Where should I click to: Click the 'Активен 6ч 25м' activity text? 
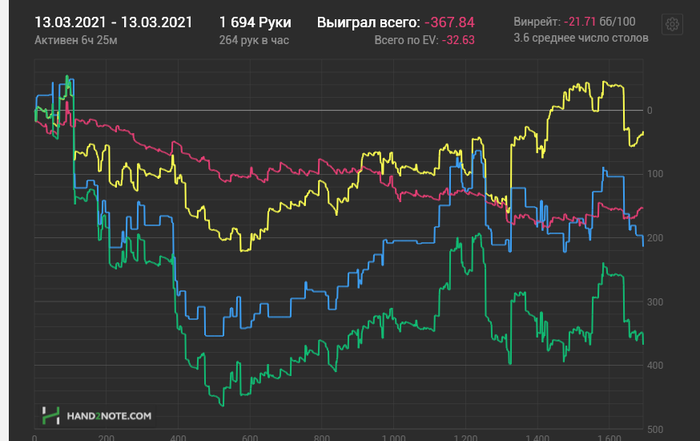pyautogui.click(x=76, y=40)
